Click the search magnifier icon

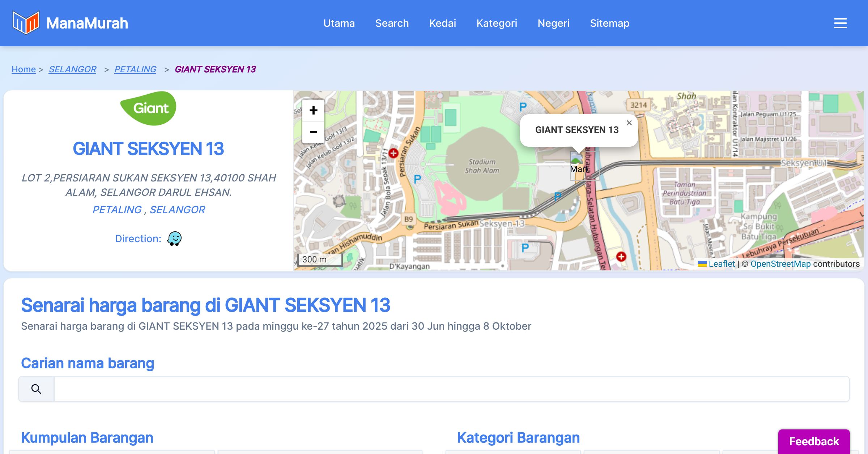(x=36, y=389)
